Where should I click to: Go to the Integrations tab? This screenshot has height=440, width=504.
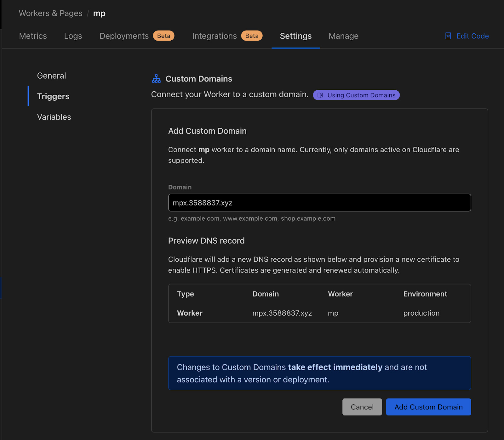[215, 36]
